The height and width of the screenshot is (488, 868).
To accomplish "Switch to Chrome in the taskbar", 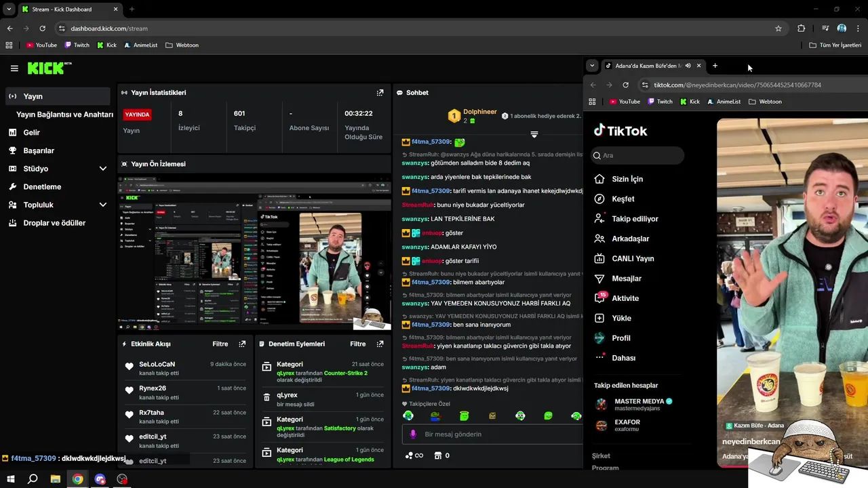I will point(78,479).
